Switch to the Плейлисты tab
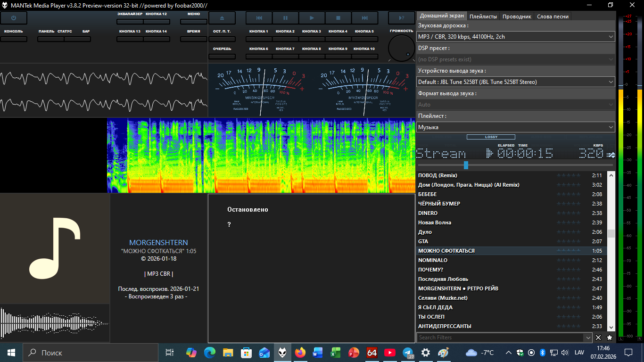The width and height of the screenshot is (644, 362). 483,16
